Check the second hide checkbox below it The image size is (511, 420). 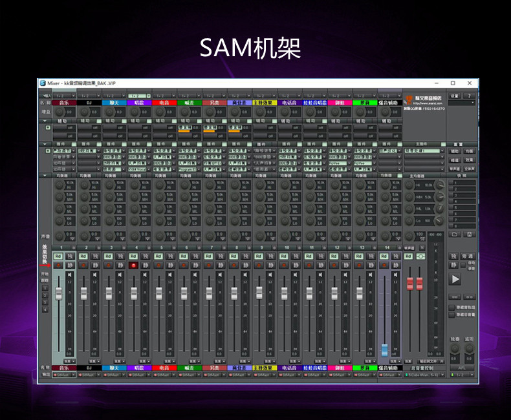(451, 315)
